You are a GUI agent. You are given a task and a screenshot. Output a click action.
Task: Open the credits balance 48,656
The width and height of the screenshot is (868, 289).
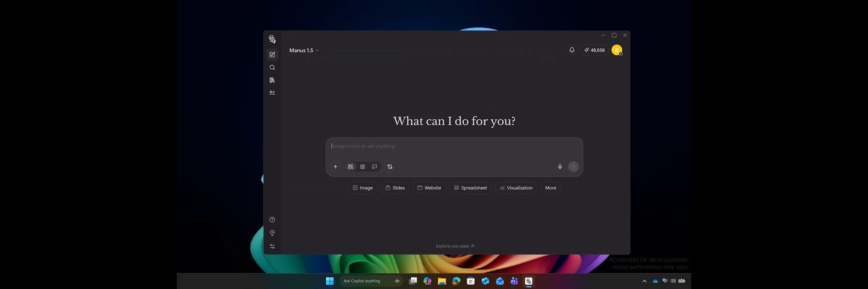[x=594, y=50]
